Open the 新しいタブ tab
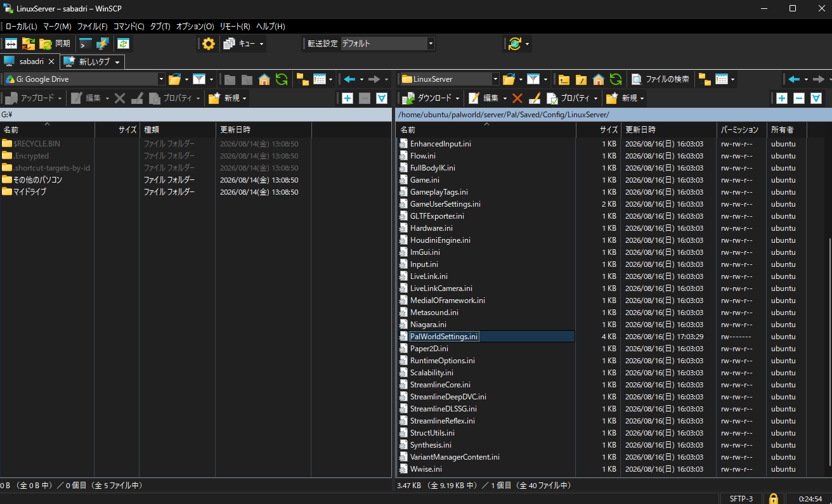Image resolution: width=832 pixels, height=504 pixels. point(88,61)
